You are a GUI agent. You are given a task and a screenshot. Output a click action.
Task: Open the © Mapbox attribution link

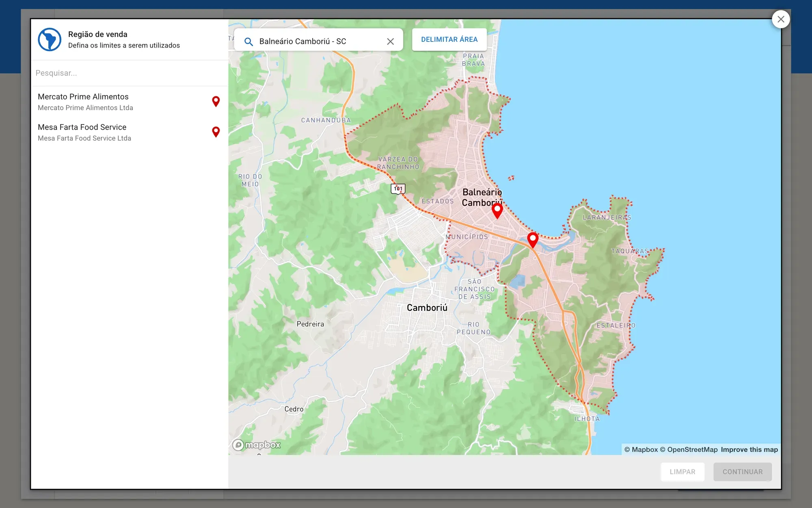[x=641, y=449]
